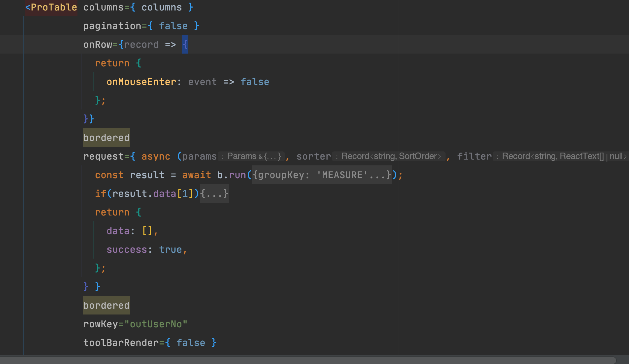Click the run method call on b

click(x=237, y=175)
